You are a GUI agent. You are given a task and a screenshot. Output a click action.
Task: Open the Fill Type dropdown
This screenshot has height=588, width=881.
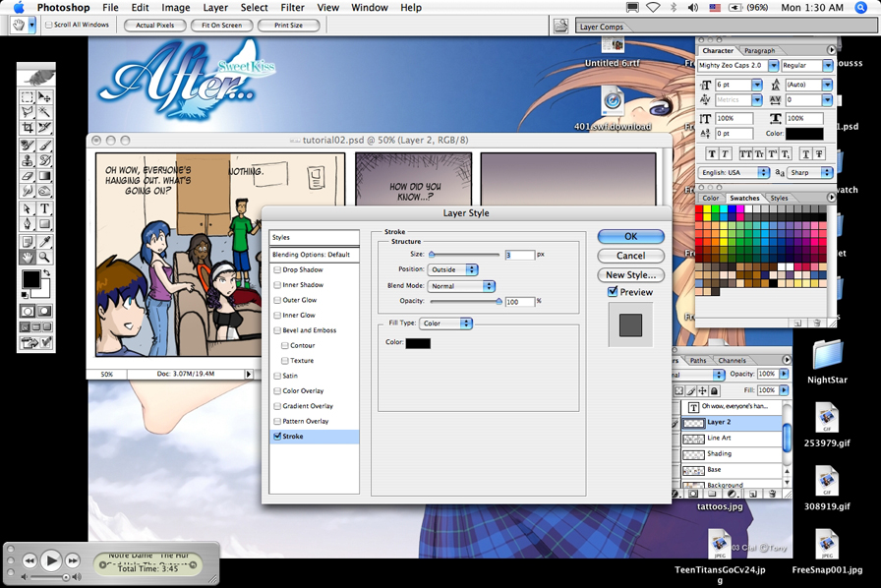[x=446, y=323]
